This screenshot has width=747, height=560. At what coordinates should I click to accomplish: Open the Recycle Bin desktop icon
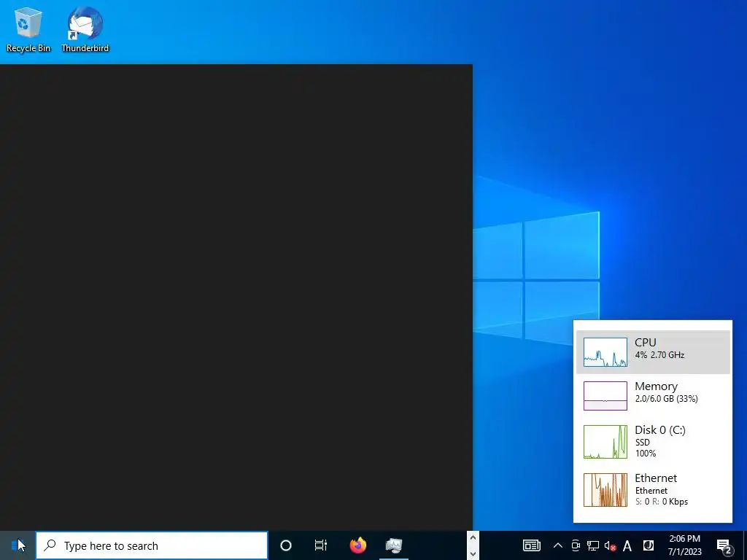coord(28,29)
